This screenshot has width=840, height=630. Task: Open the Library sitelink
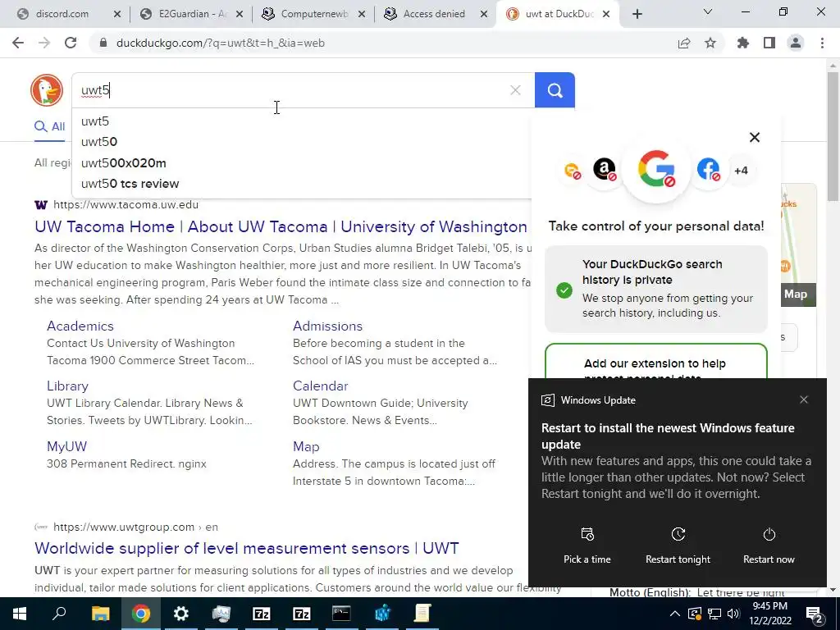(67, 386)
